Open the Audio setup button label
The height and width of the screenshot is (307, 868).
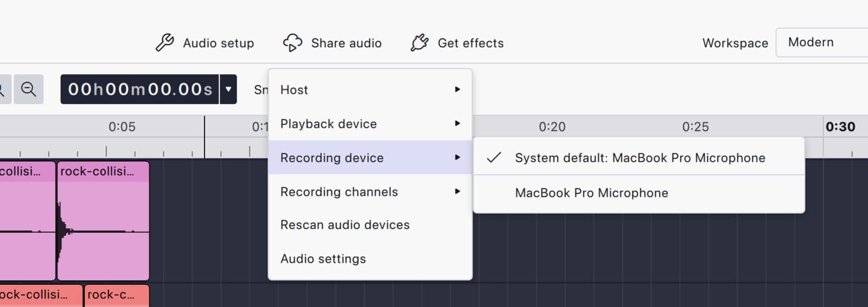[x=219, y=43]
